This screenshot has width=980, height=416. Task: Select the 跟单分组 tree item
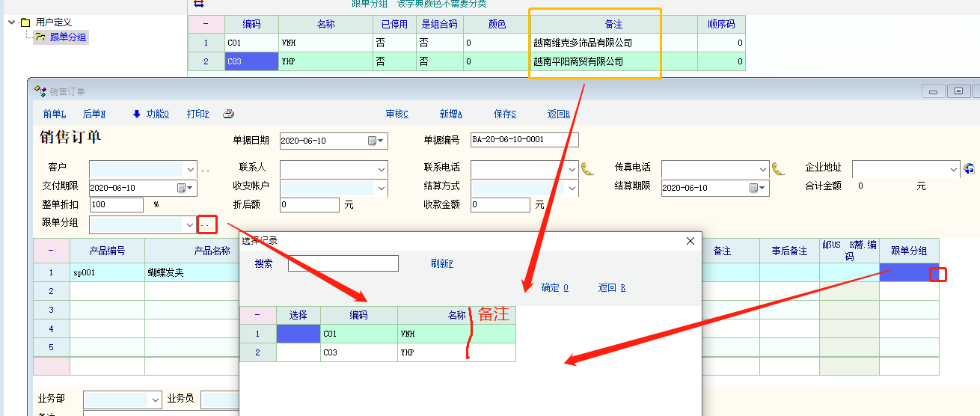pos(69,37)
